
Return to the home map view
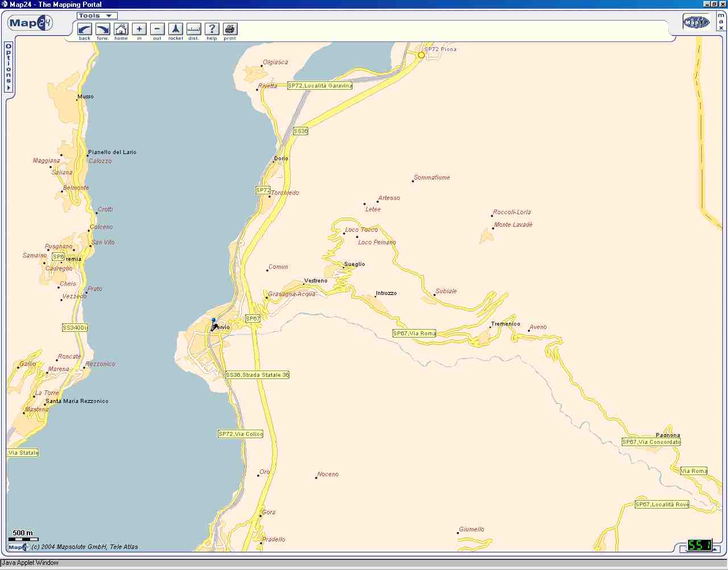coord(121,29)
